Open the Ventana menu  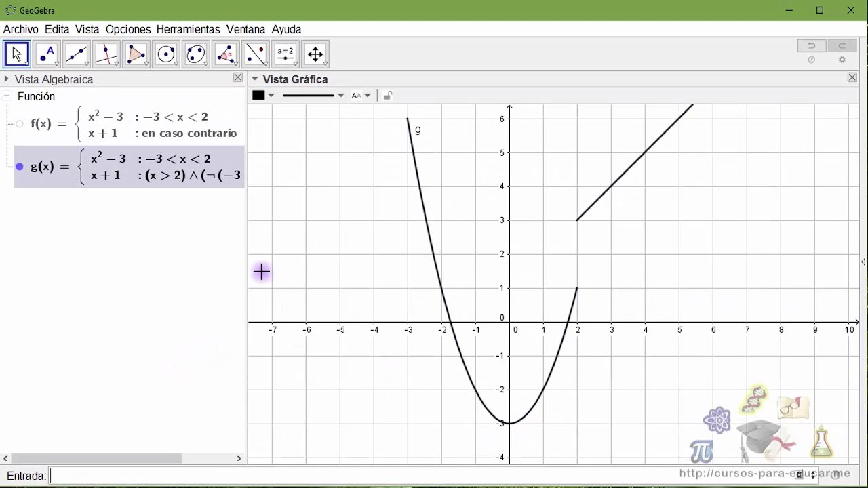pyautogui.click(x=246, y=29)
